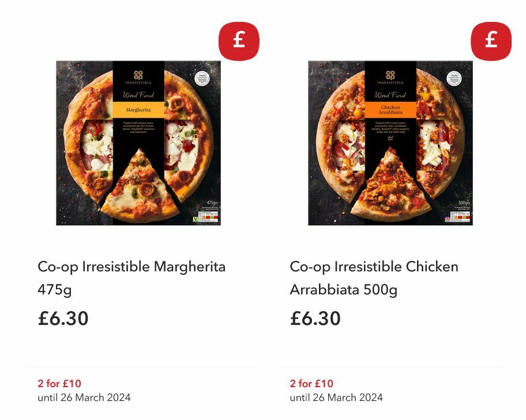The width and height of the screenshot is (526, 420).
Task: Click the Chicken Arrabbiata pizza product image
Action: pos(389,143)
